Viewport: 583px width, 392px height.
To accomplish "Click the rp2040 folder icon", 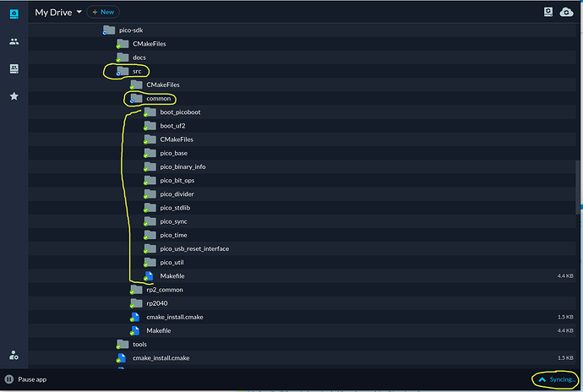I will point(136,303).
